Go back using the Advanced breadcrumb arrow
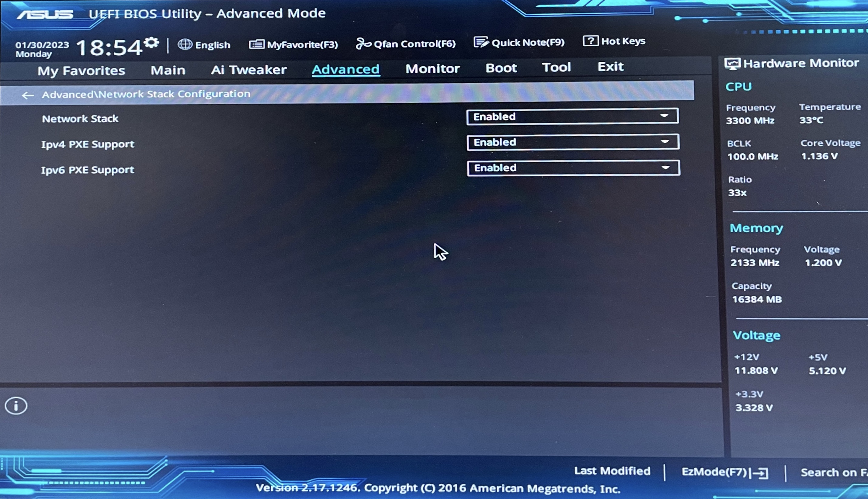The width and height of the screenshot is (868, 499). (28, 95)
